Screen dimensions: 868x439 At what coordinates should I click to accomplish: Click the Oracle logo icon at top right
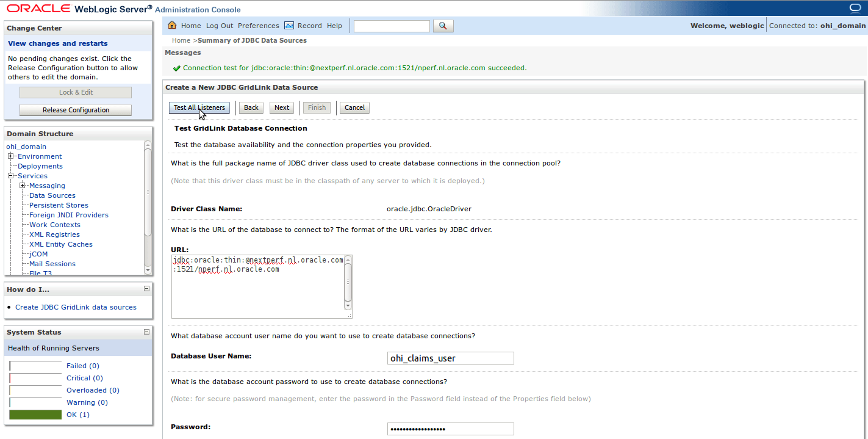[854, 8]
